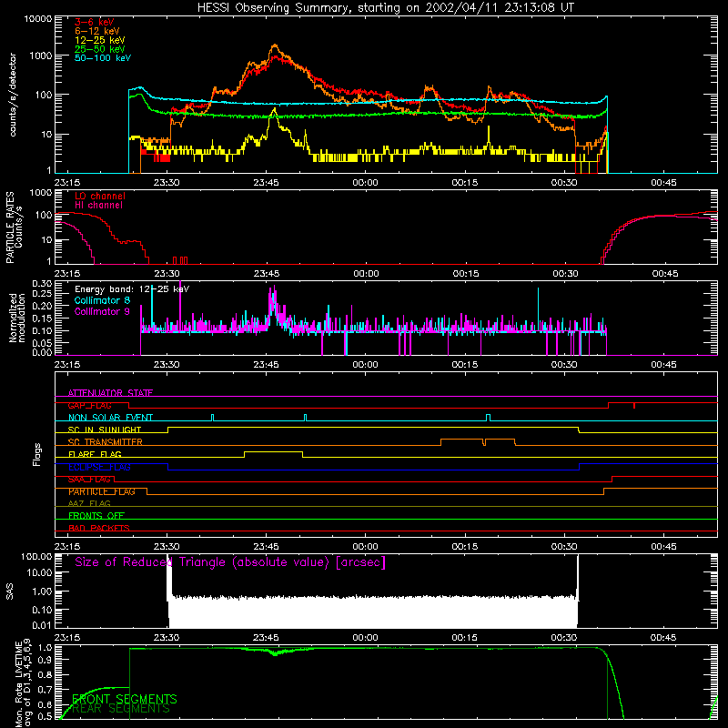The height and width of the screenshot is (728, 728).
Task: Click the '100.00' SAS axis tick label
Action: pos(36,557)
